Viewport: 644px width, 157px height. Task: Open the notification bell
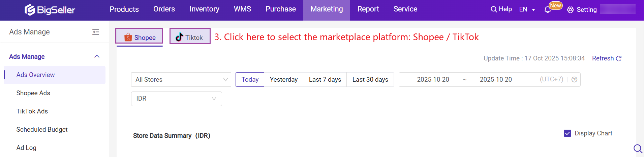click(548, 10)
